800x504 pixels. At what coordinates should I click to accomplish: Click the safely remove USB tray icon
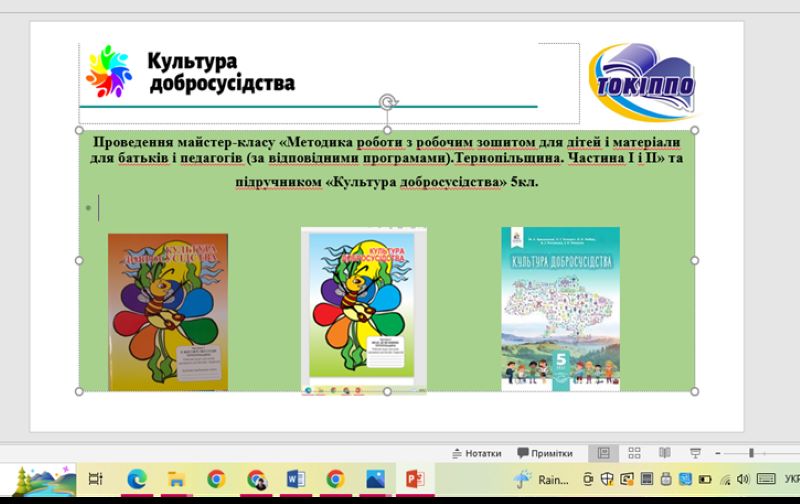[666, 479]
